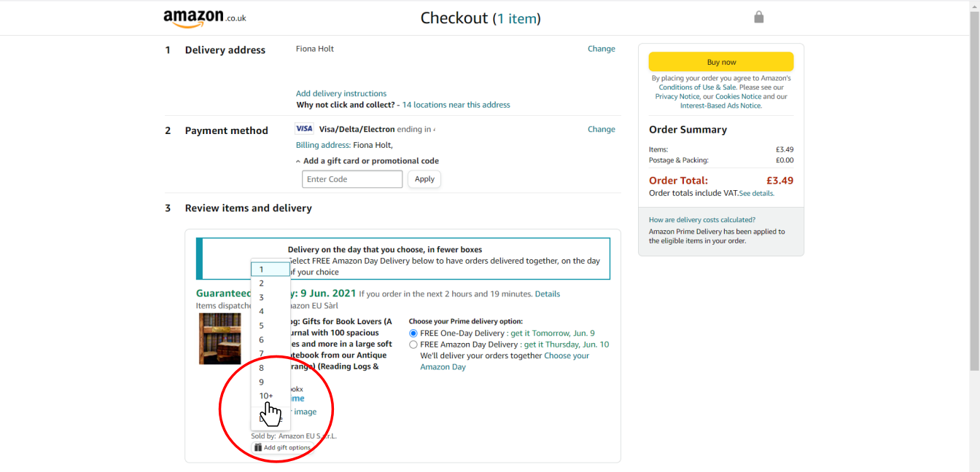980x472 pixels.
Task: Choose quantity 10+ from the dropdown list
Action: (x=267, y=396)
